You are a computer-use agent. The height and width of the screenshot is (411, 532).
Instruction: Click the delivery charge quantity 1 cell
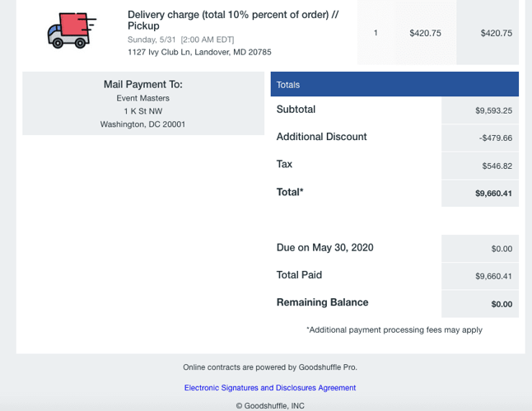click(x=376, y=33)
